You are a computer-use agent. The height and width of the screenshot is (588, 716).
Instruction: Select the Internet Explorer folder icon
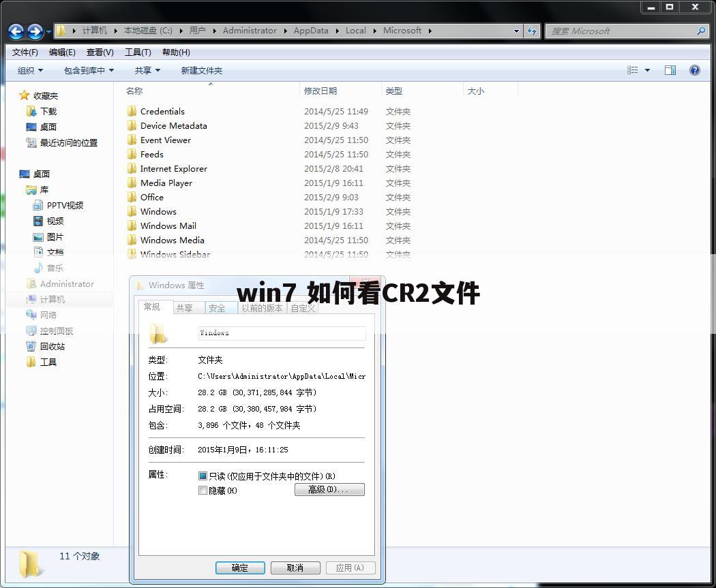[132, 169]
